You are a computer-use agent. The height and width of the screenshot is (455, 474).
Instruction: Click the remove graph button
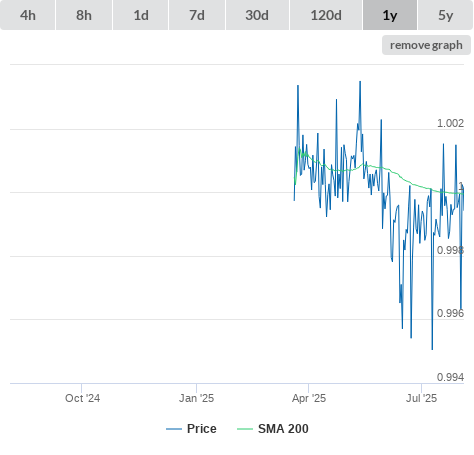pyautogui.click(x=426, y=45)
